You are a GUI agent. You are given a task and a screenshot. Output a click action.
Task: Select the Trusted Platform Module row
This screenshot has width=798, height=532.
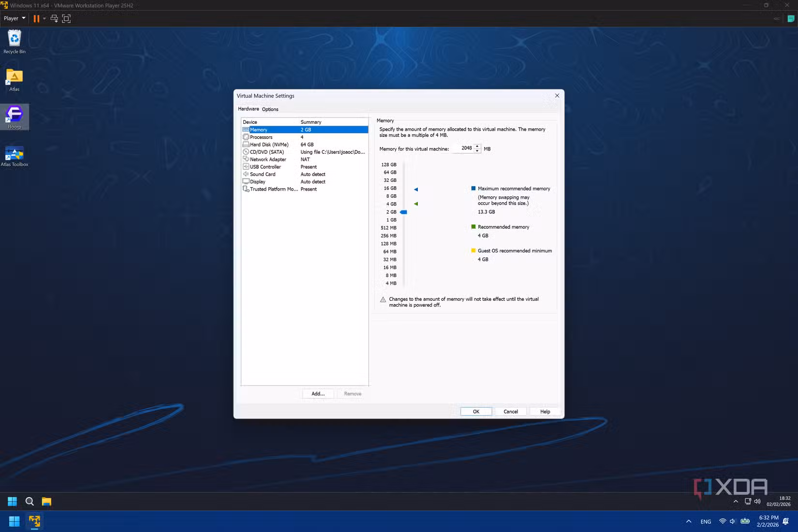(305, 189)
